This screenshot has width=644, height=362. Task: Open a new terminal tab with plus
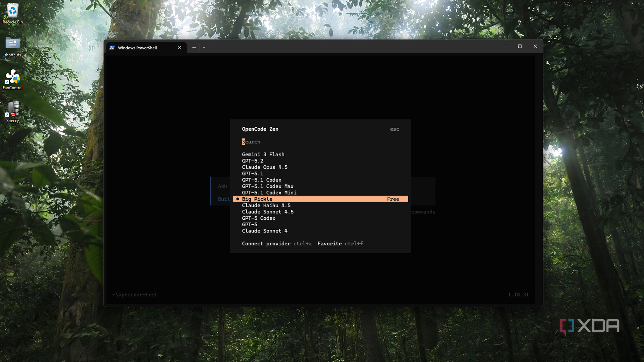coord(194,48)
